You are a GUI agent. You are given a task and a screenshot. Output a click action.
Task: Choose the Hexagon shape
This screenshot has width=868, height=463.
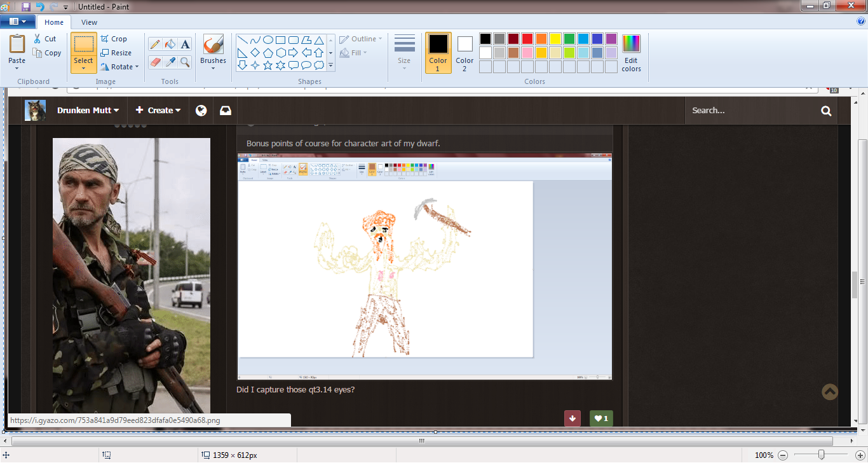pyautogui.click(x=281, y=52)
